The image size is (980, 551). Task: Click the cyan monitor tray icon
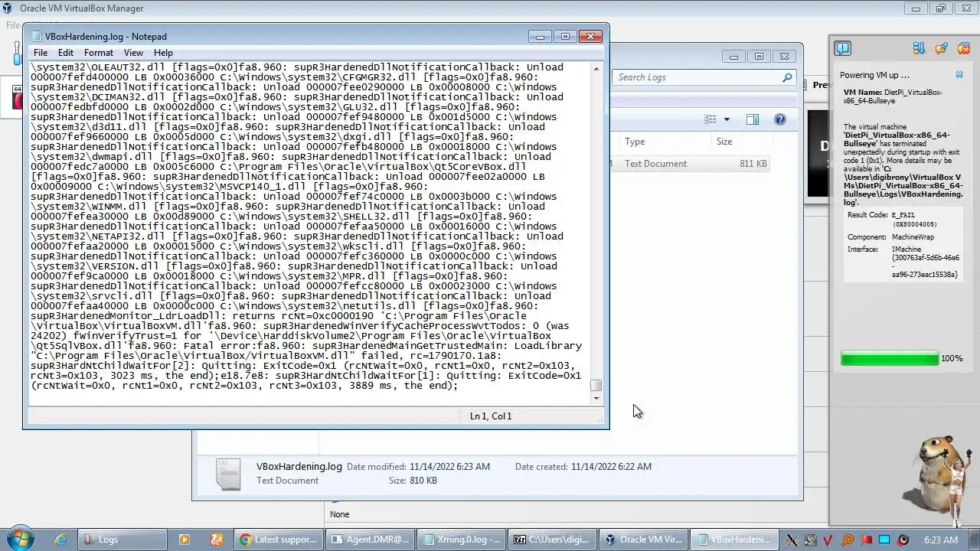(884, 540)
